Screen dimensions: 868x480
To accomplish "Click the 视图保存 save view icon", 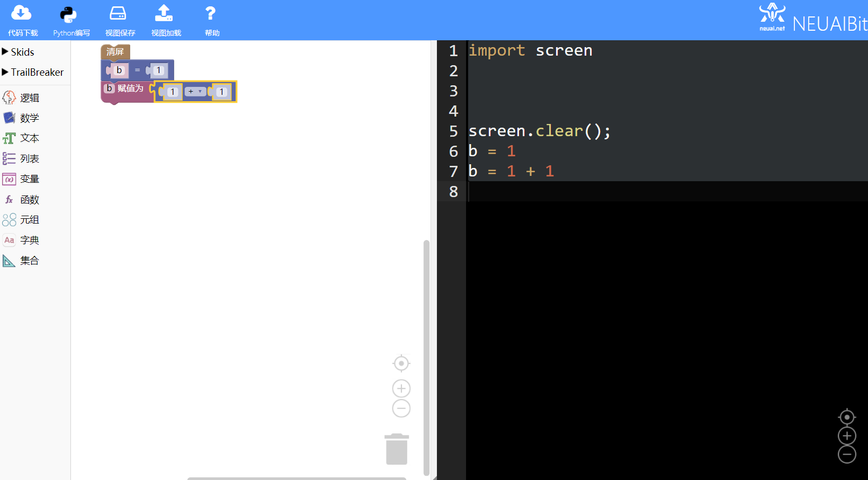I will pyautogui.click(x=118, y=13).
